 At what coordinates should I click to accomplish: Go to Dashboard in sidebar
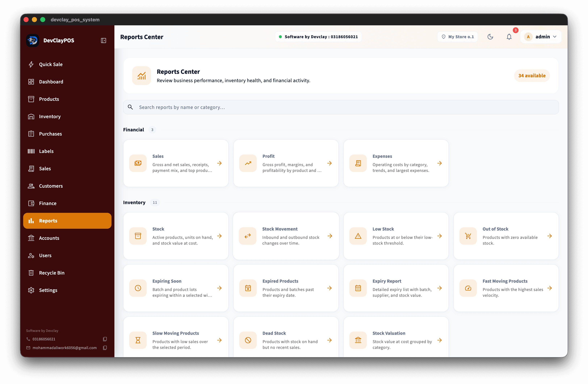67,82
